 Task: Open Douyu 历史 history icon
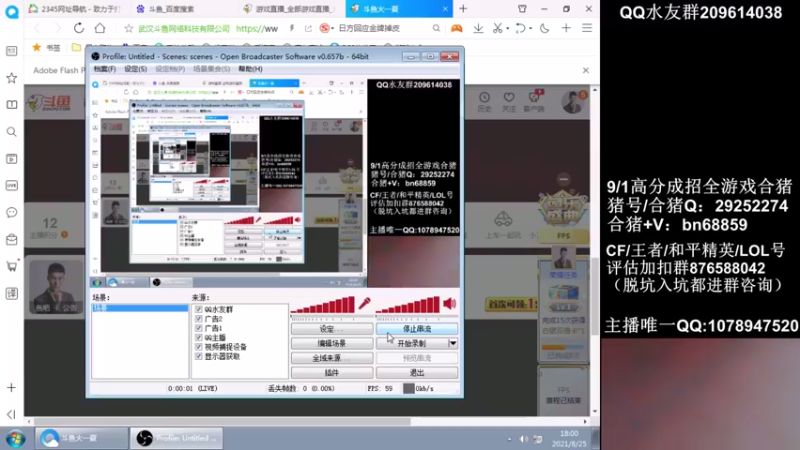click(484, 102)
